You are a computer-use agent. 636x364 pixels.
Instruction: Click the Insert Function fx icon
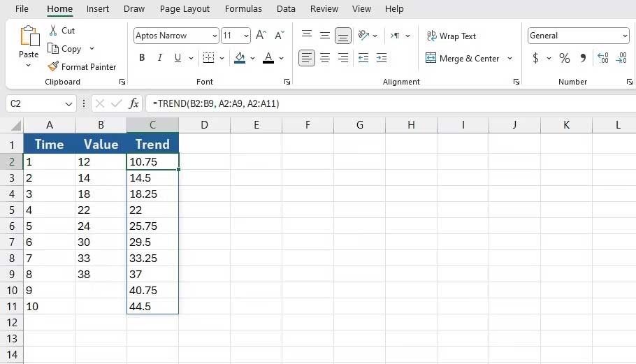[x=134, y=104]
